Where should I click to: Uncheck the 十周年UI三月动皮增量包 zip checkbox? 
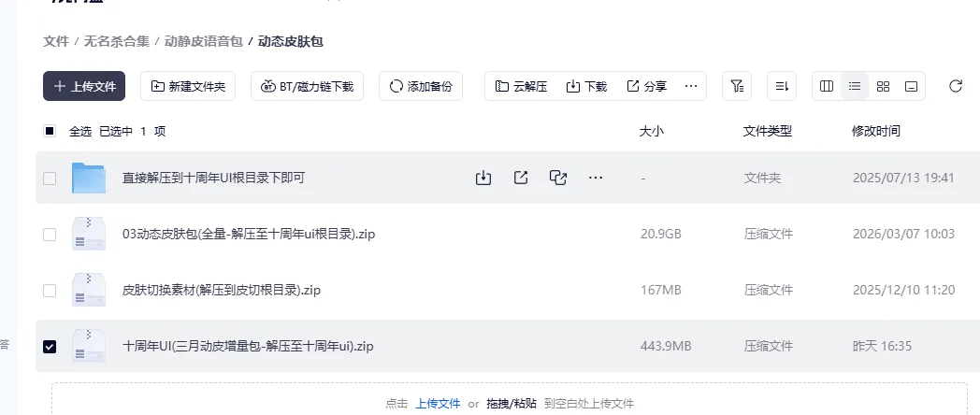coord(50,346)
